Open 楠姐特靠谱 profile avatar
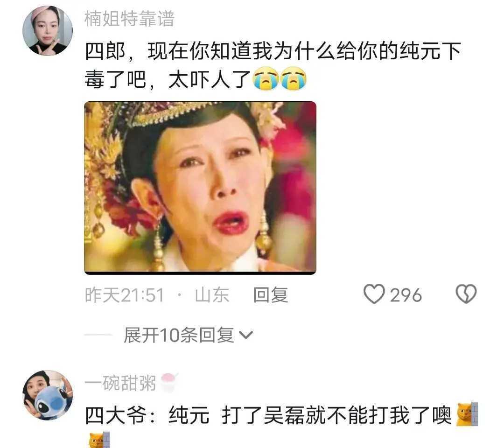This screenshot has width=504, height=448. (x=48, y=30)
